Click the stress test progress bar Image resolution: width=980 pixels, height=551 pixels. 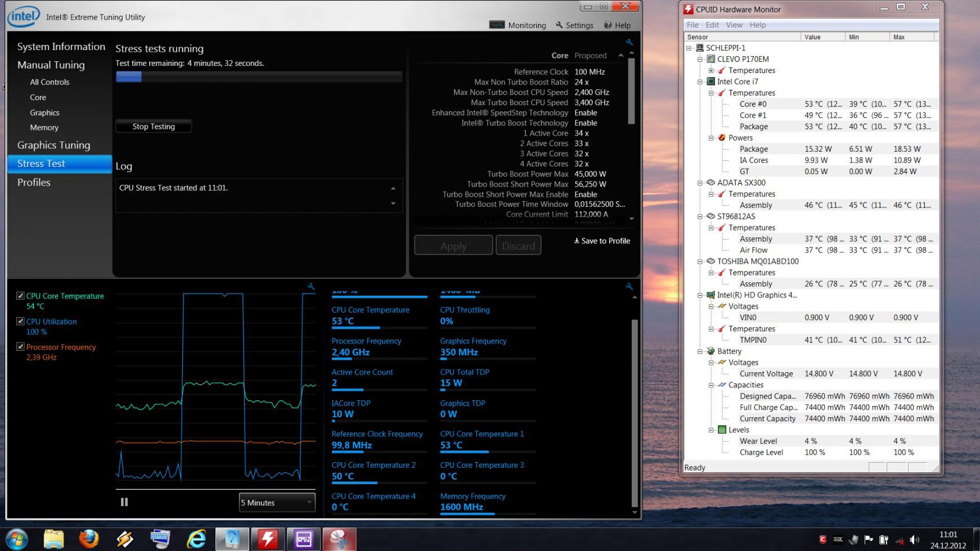(259, 77)
